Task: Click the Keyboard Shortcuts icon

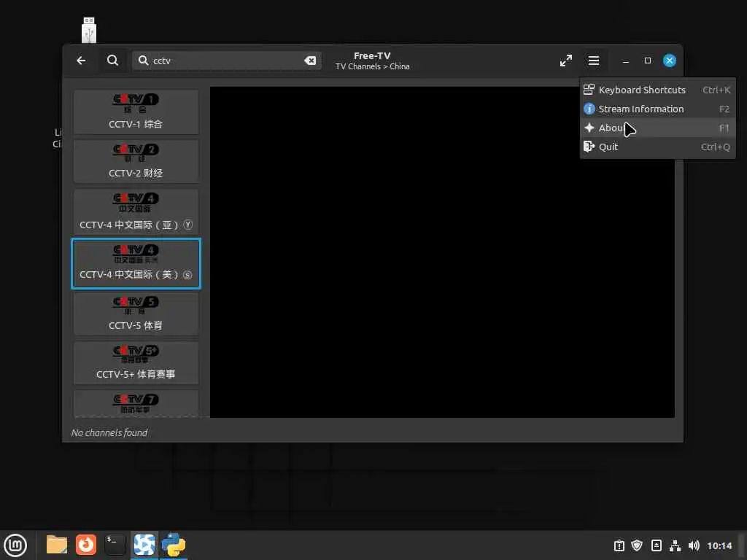Action: pos(589,90)
